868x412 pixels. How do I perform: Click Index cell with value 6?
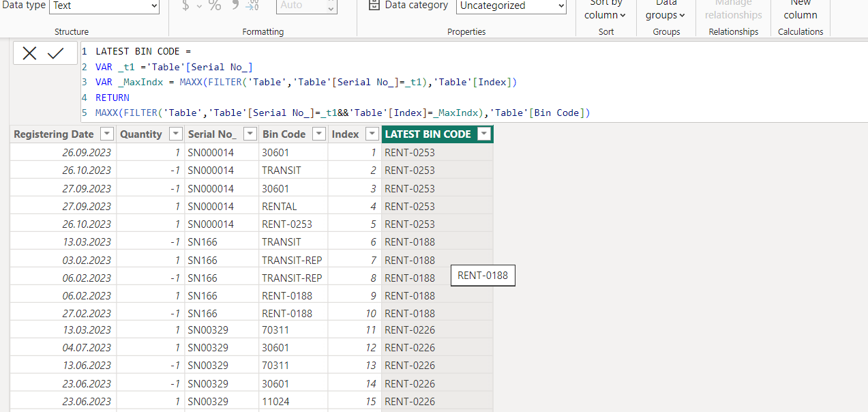[x=355, y=241]
